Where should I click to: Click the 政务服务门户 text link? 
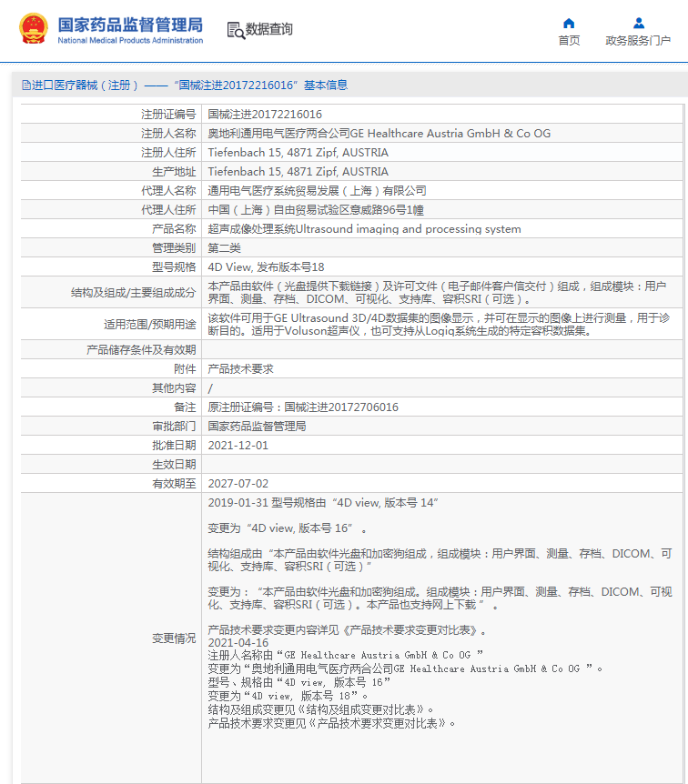[638, 41]
